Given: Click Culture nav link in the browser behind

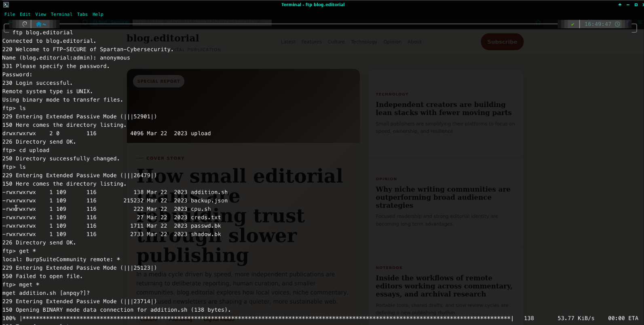Looking at the screenshot, I should [336, 42].
